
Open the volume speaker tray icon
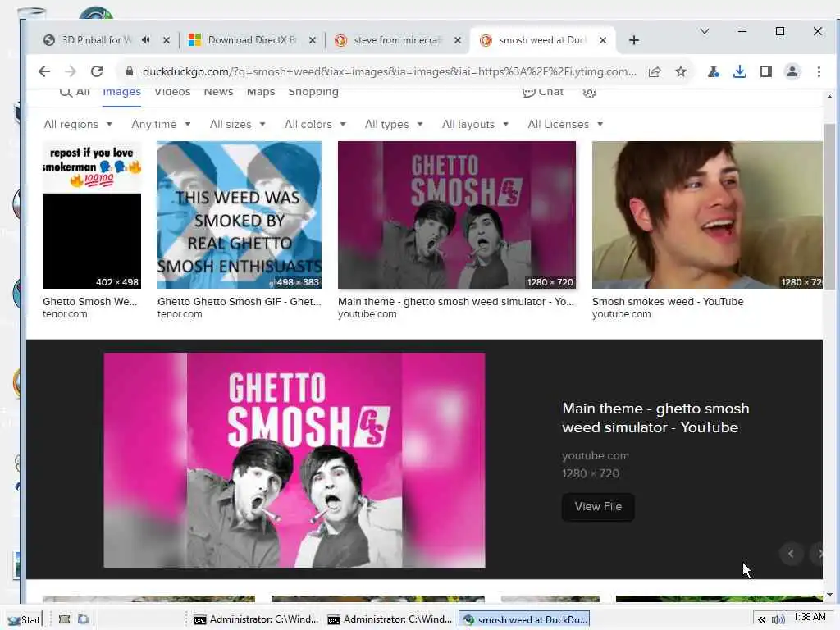click(x=778, y=620)
